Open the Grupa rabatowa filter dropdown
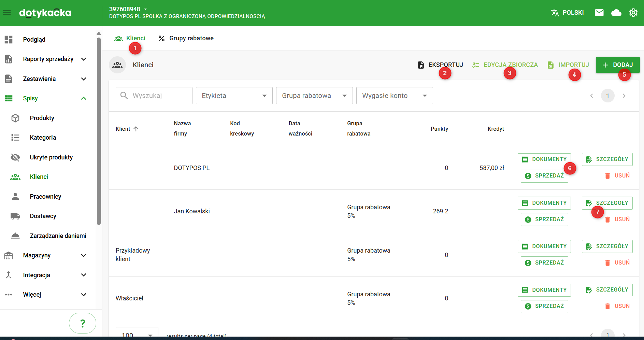The height and width of the screenshot is (340, 644). [x=314, y=96]
